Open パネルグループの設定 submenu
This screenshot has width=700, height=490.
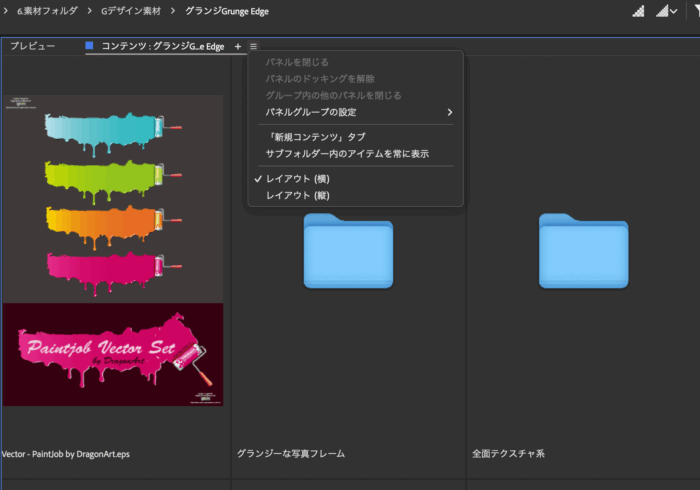(x=355, y=112)
